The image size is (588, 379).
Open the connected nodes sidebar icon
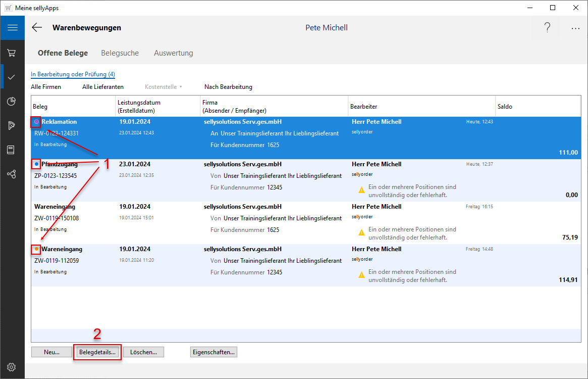point(12,174)
